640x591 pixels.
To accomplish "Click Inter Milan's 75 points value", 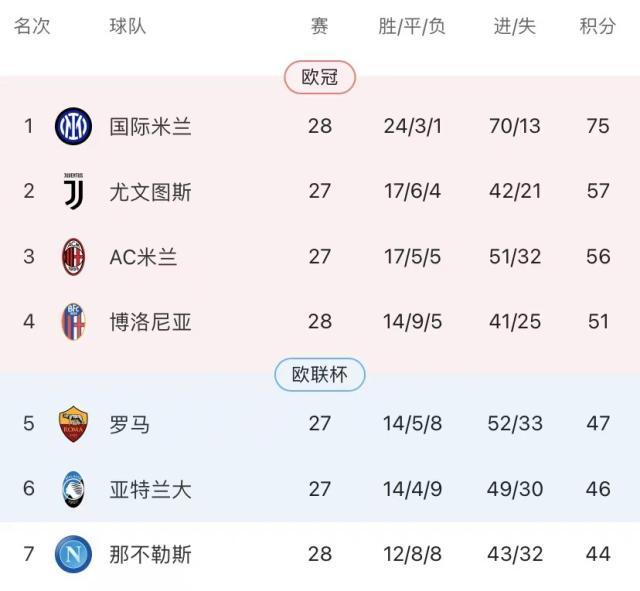I will [x=598, y=126].
